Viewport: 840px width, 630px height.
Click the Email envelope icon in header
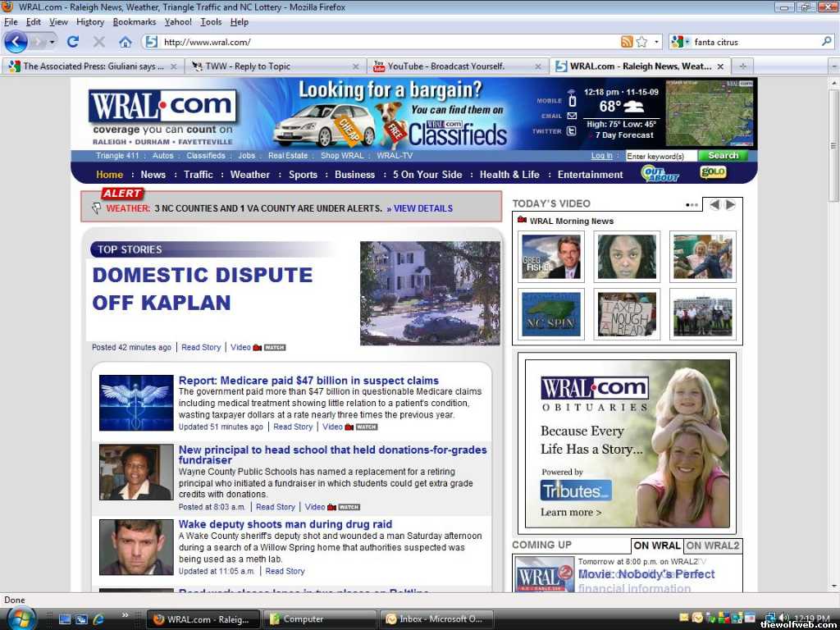pyautogui.click(x=572, y=116)
